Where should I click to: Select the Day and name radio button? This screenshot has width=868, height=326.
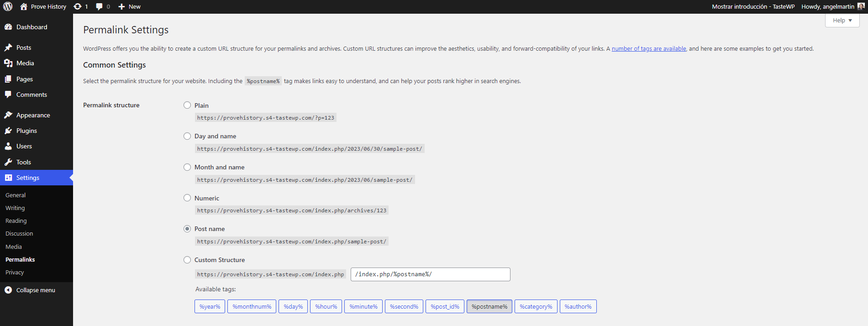pos(187,136)
